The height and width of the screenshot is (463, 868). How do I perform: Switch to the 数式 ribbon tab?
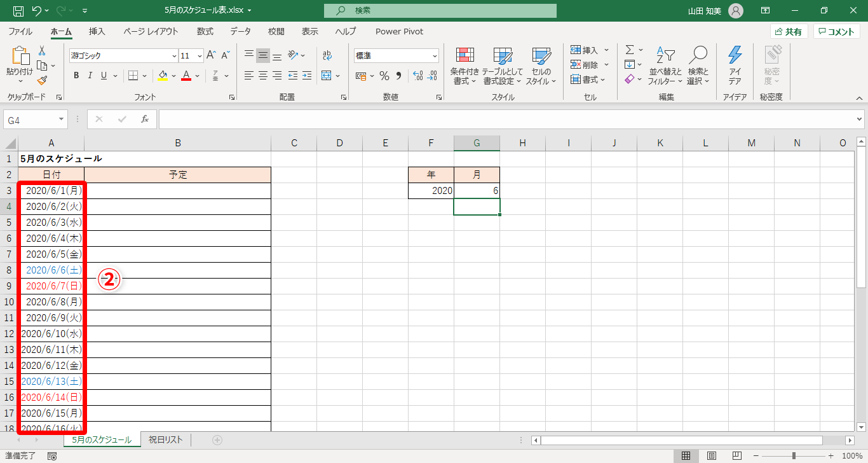(x=205, y=31)
